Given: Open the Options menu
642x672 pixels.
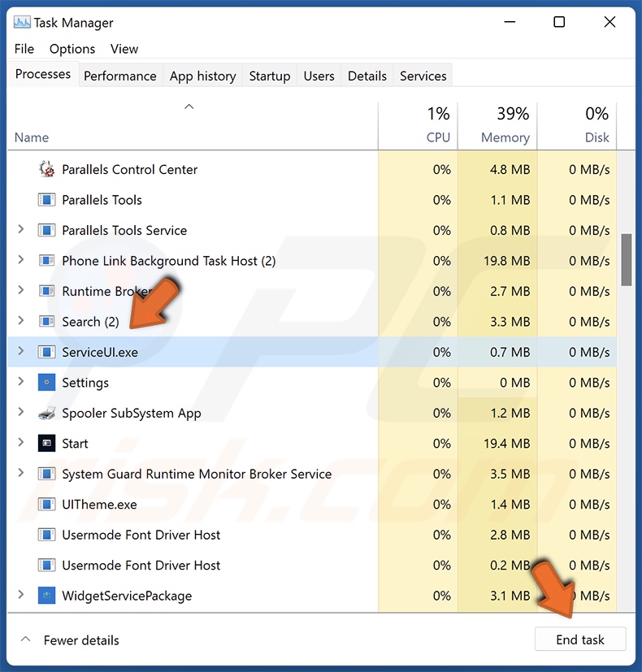Looking at the screenshot, I should point(72,49).
